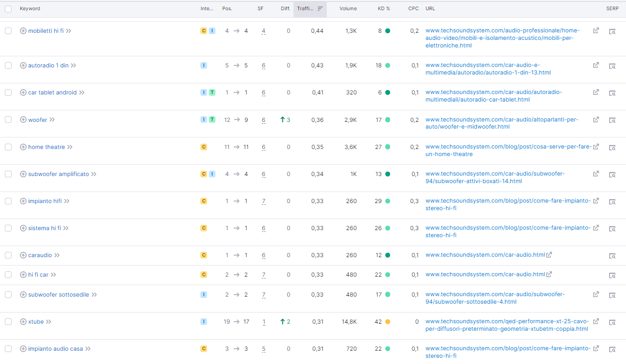Open caraudio URL external link icon
The width and height of the screenshot is (626, 364).
click(549, 255)
